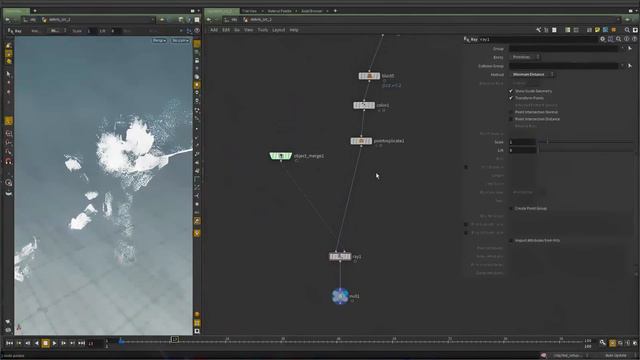640x360 pixels.
Task: Click the Collision Group selection arrow button
Action: pyautogui.click(x=630, y=66)
